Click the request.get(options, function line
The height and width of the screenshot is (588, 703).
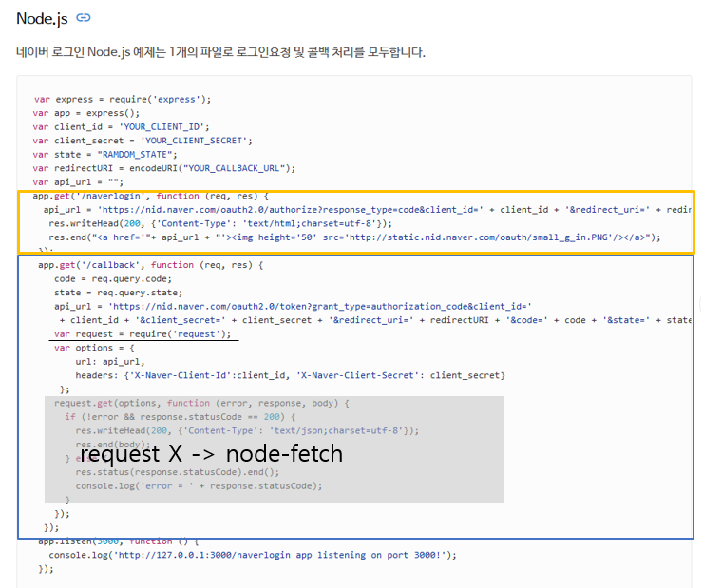201,404
